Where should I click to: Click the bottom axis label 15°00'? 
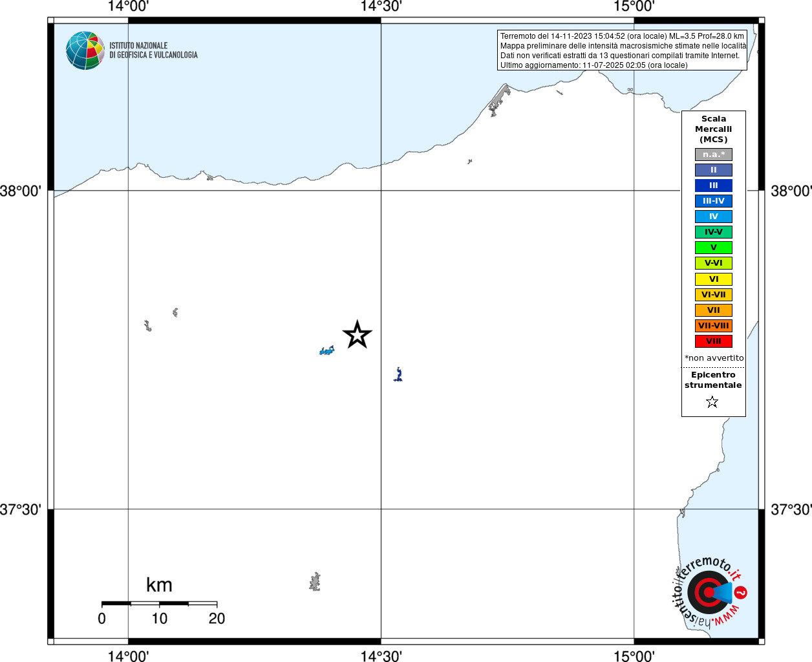[634, 656]
